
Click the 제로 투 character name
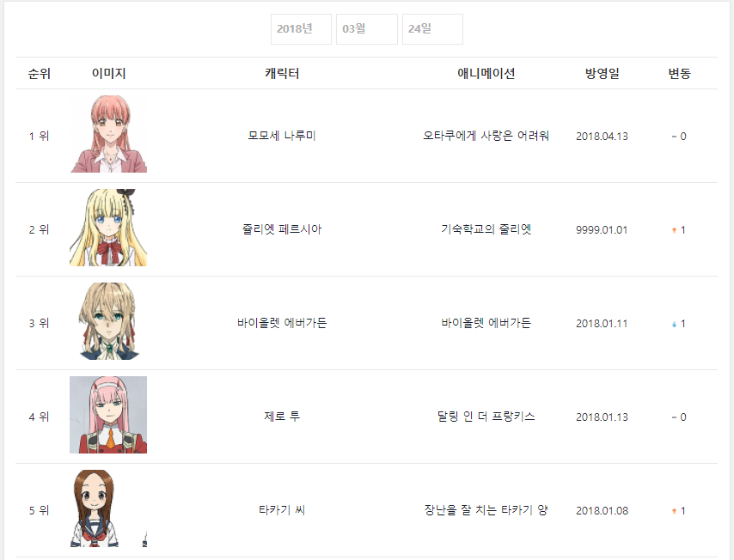tap(282, 417)
